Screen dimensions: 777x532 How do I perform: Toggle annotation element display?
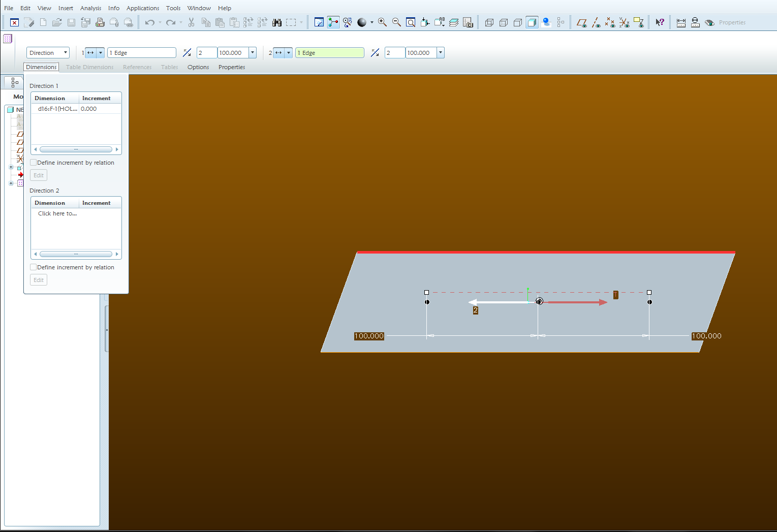point(638,22)
